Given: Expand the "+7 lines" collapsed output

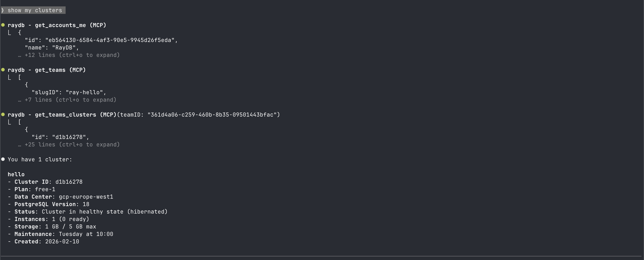Looking at the screenshot, I should (70, 100).
